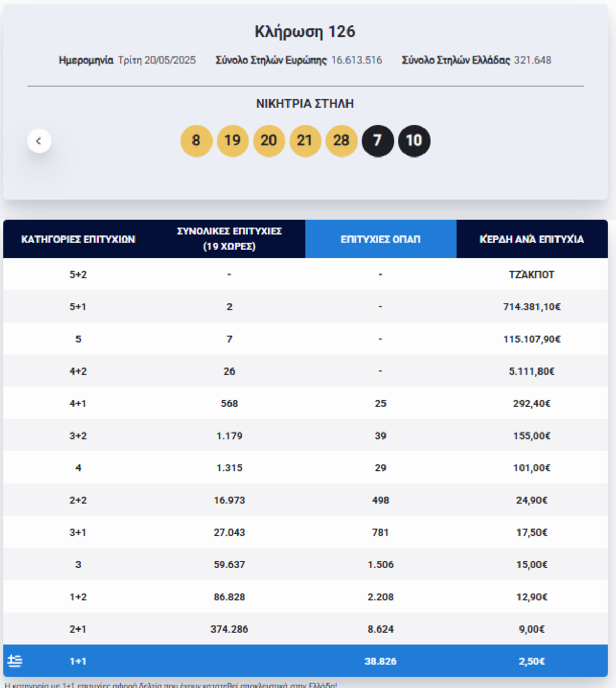Select winning number ball 20
616x688 pixels.
pyautogui.click(x=269, y=141)
